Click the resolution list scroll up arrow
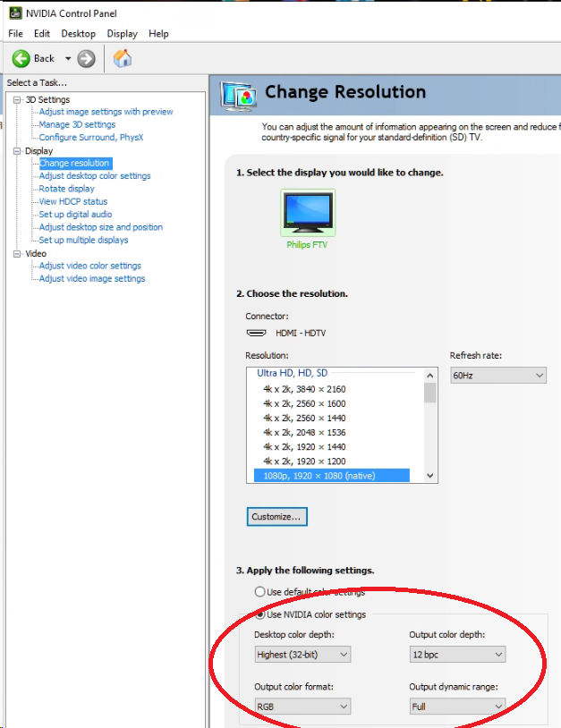561x728 pixels. click(x=430, y=376)
